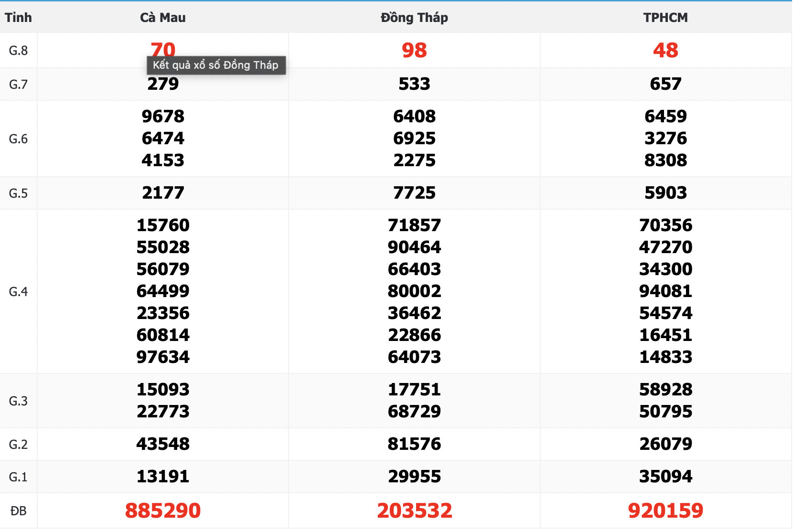Select the TPHCM G.8 number 48
This screenshot has height=532, width=793.
point(665,50)
